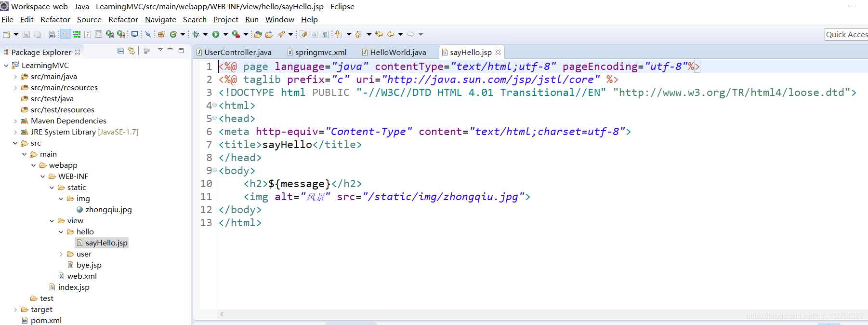Expand the Maven Dependencies node
The height and width of the screenshot is (325, 868).
tap(15, 121)
